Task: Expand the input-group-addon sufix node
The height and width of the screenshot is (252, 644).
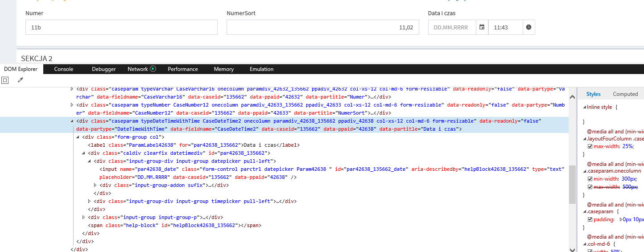Action: pos(95,186)
